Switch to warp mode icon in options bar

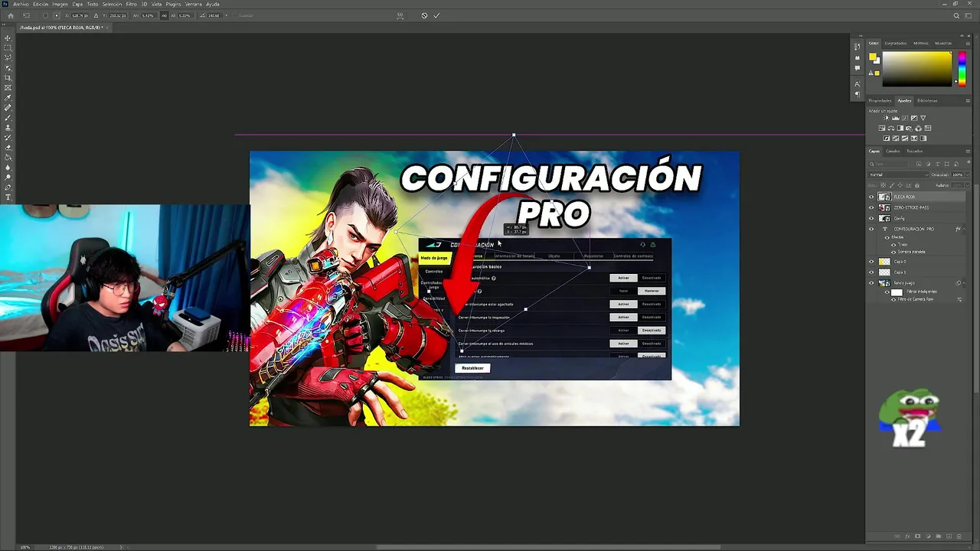(400, 15)
